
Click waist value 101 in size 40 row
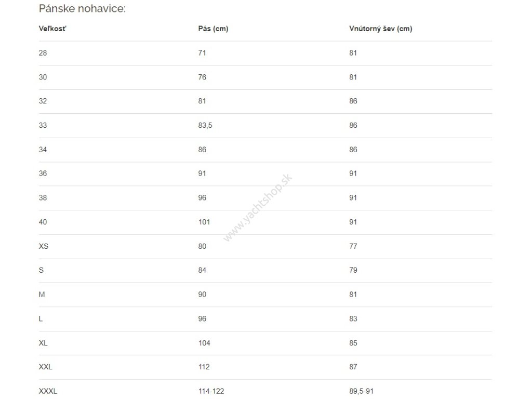click(204, 222)
